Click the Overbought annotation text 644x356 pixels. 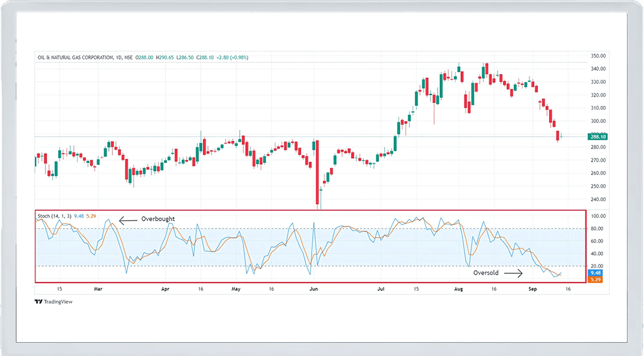click(158, 219)
